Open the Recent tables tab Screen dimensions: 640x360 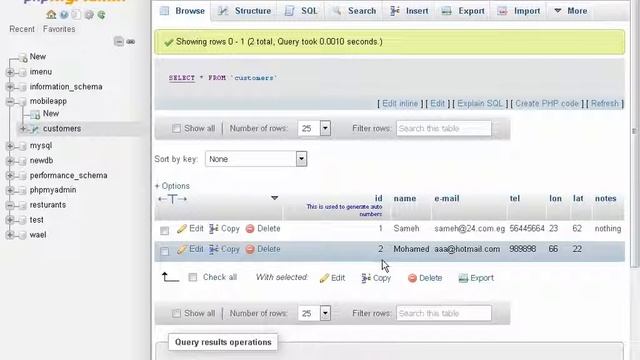click(22, 29)
